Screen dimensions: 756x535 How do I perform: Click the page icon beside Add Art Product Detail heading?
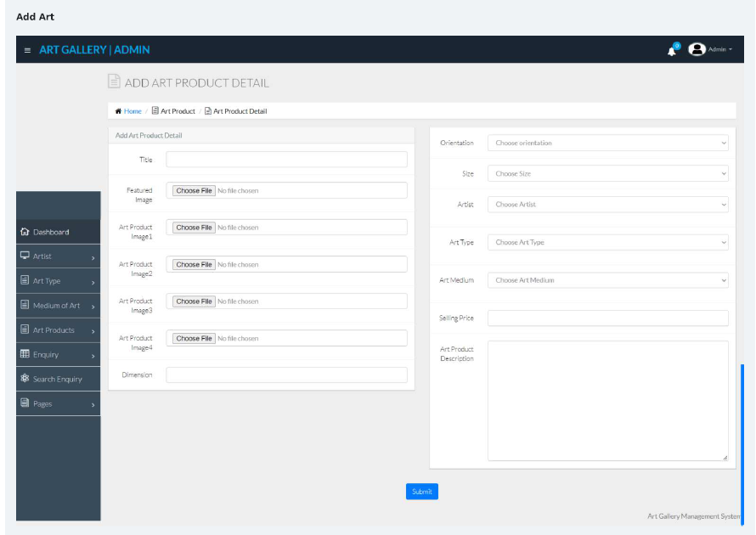(114, 81)
